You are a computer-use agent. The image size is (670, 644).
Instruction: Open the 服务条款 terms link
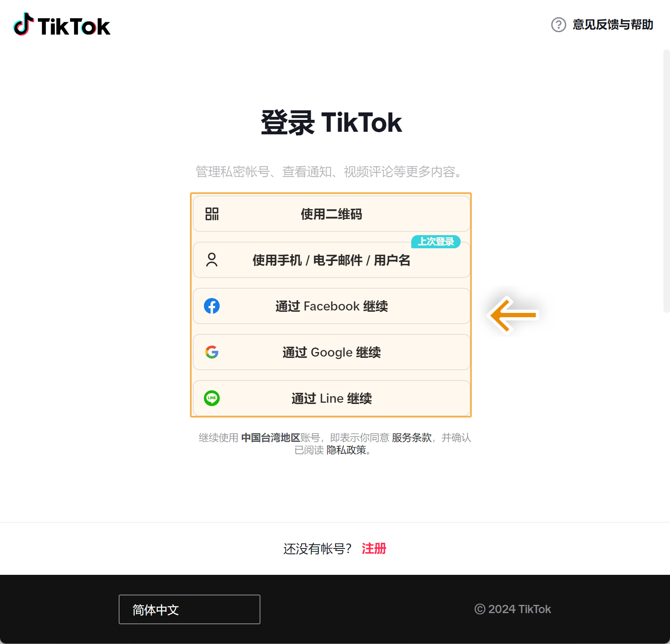click(411, 438)
